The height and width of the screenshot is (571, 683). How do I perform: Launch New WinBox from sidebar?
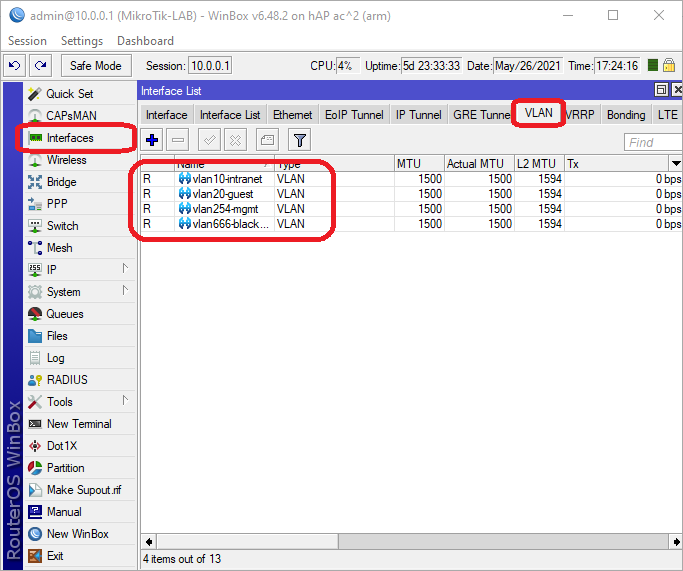pos(80,534)
